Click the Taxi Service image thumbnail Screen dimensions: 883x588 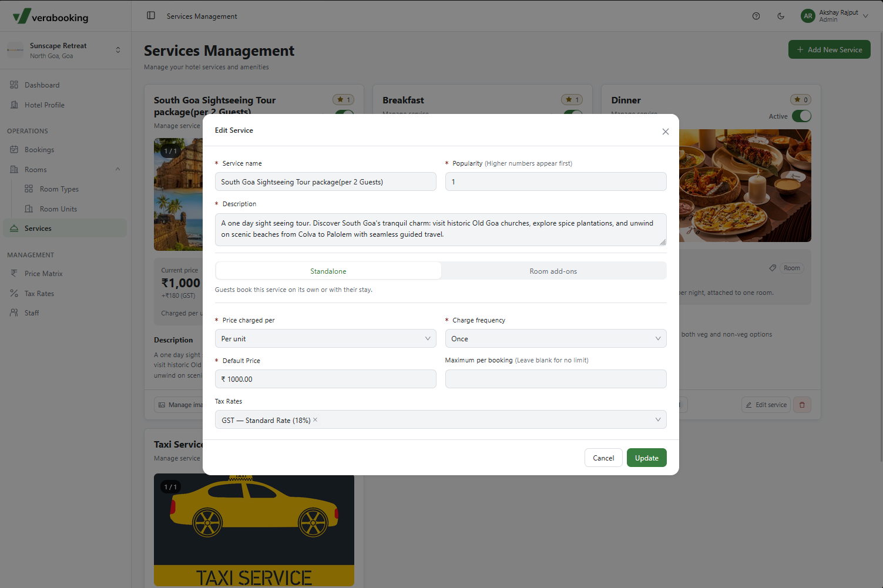coord(254,530)
